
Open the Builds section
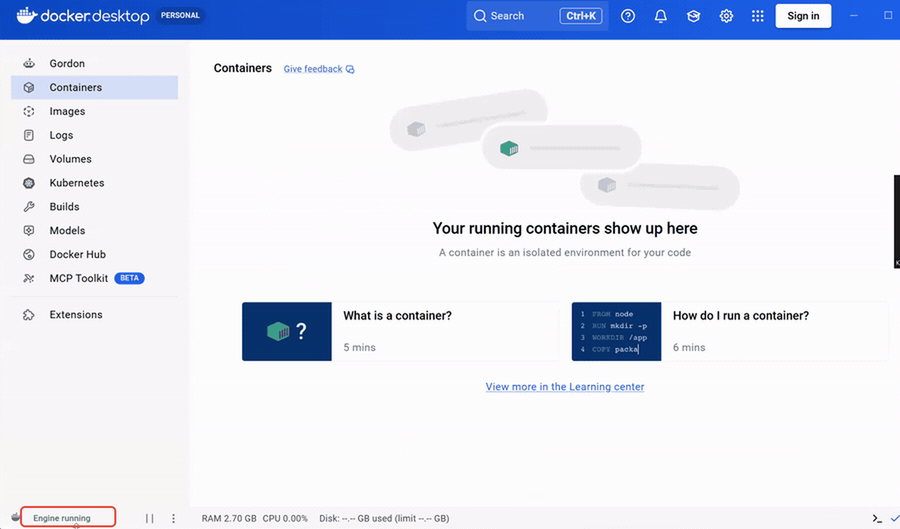[94, 207]
